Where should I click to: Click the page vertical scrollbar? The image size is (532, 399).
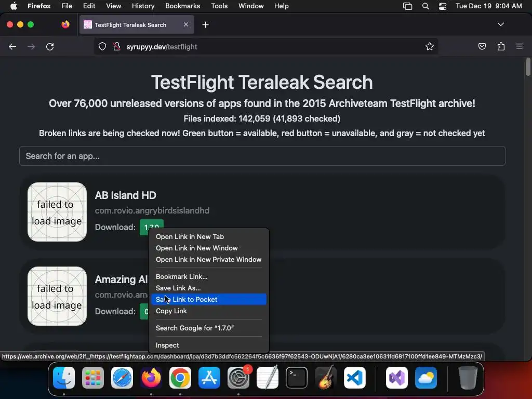(528, 67)
